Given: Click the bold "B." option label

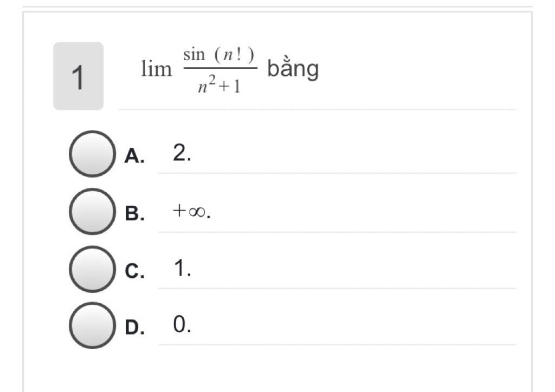Looking at the screenshot, I should [134, 213].
